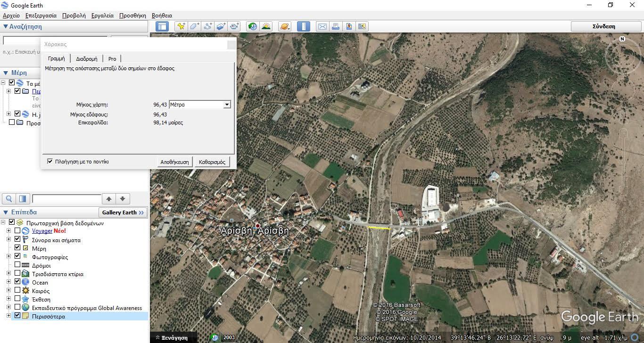Switch to the Διαδρομή tab
Viewport: 644px width, 343px height.
coord(87,59)
